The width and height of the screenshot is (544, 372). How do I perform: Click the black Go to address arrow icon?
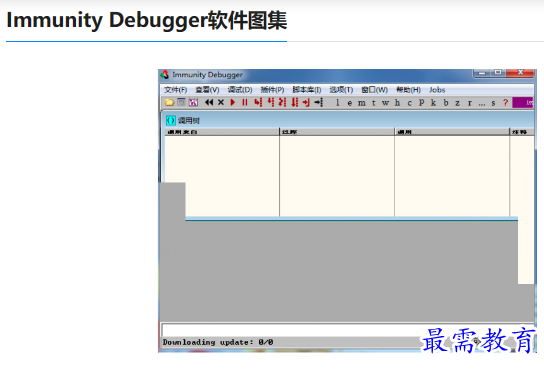coord(318,102)
